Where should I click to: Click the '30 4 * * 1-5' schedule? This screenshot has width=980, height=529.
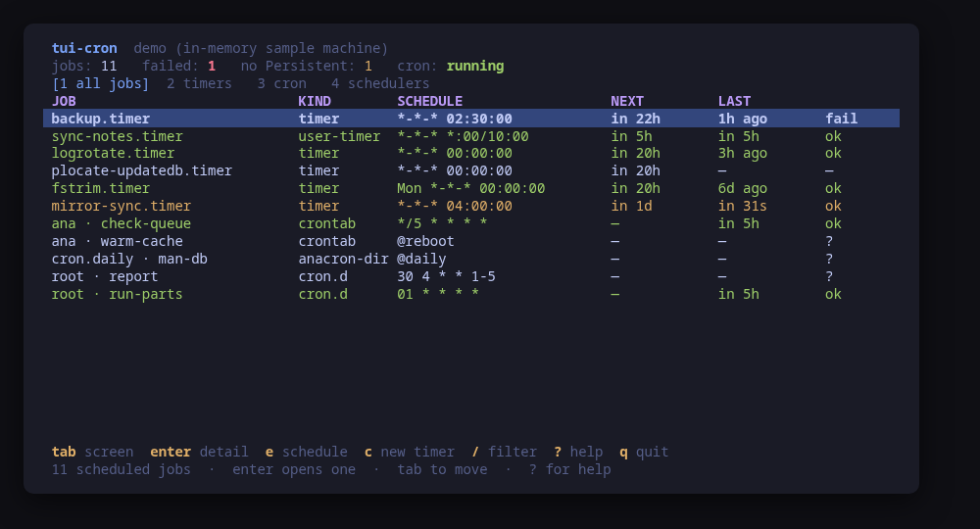[x=446, y=276]
